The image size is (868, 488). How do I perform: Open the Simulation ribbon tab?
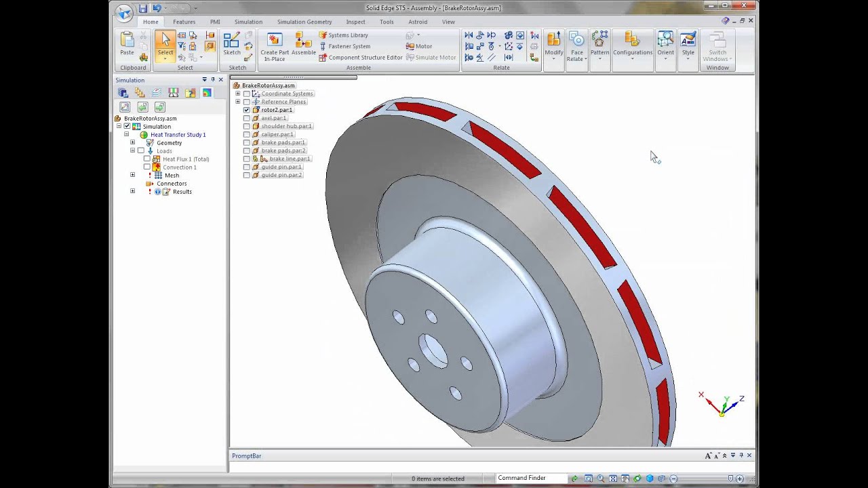(x=248, y=22)
